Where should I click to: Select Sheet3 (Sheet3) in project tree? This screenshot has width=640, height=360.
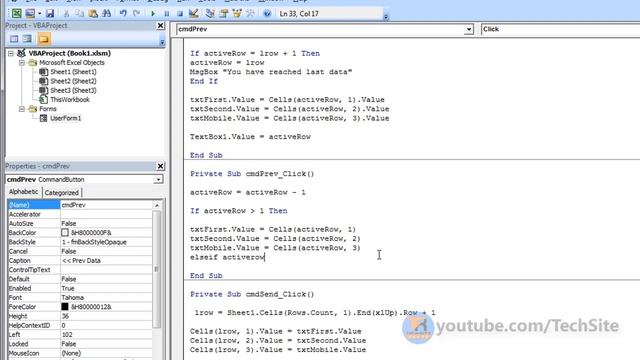(x=73, y=90)
